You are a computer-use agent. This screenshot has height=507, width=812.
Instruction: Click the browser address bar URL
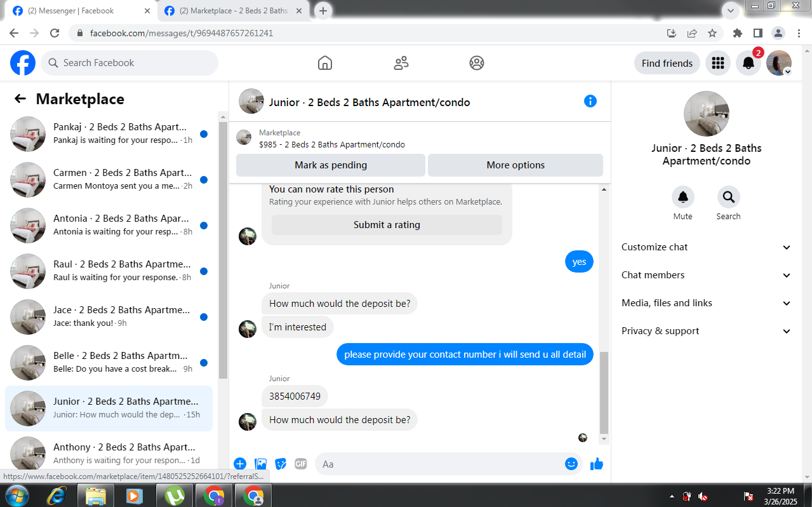point(182,33)
